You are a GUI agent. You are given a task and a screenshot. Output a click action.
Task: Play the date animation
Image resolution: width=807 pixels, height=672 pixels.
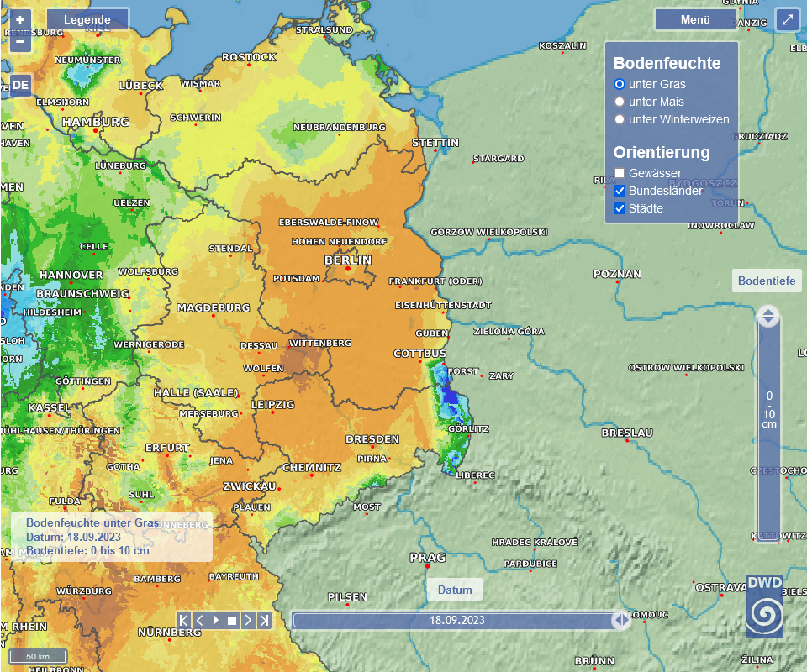coord(216,621)
